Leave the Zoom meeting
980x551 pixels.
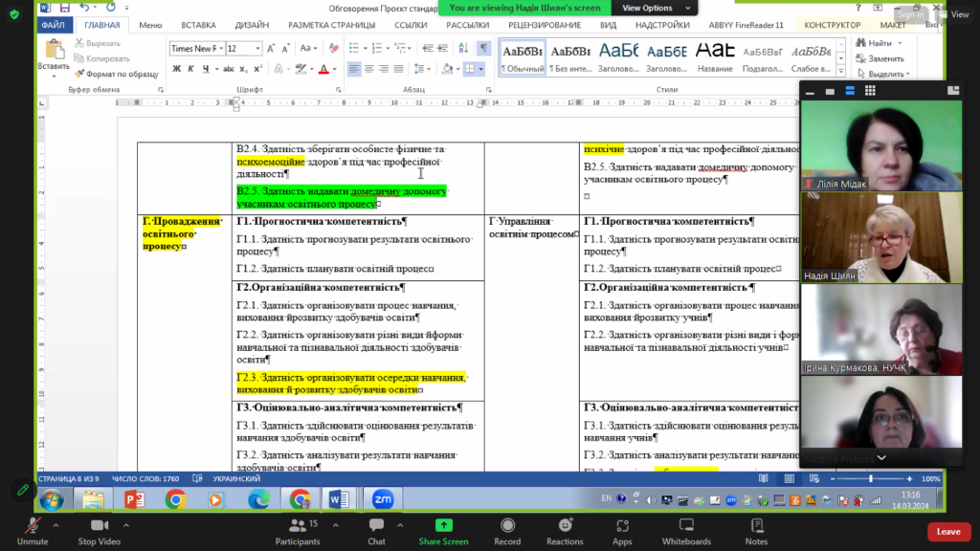tap(947, 531)
